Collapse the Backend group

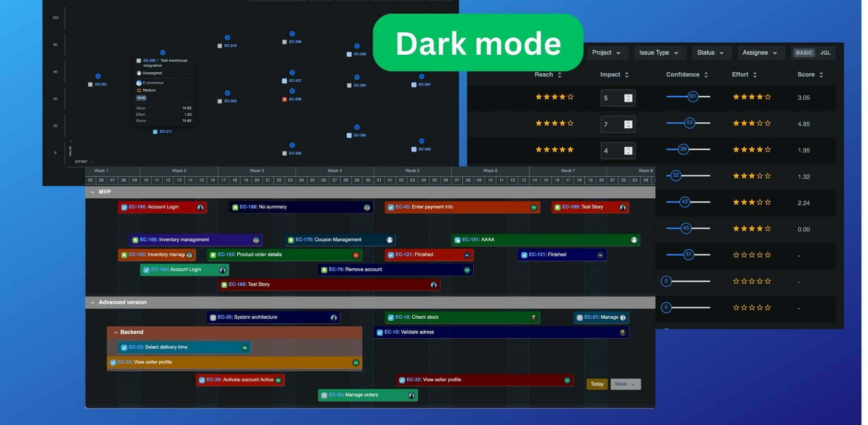(x=116, y=332)
